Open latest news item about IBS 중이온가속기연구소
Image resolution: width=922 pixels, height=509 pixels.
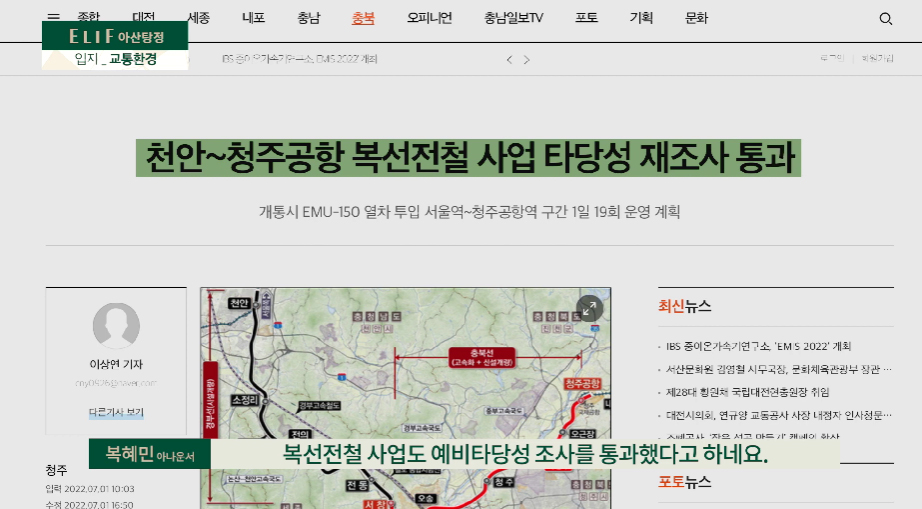pyautogui.click(x=759, y=346)
